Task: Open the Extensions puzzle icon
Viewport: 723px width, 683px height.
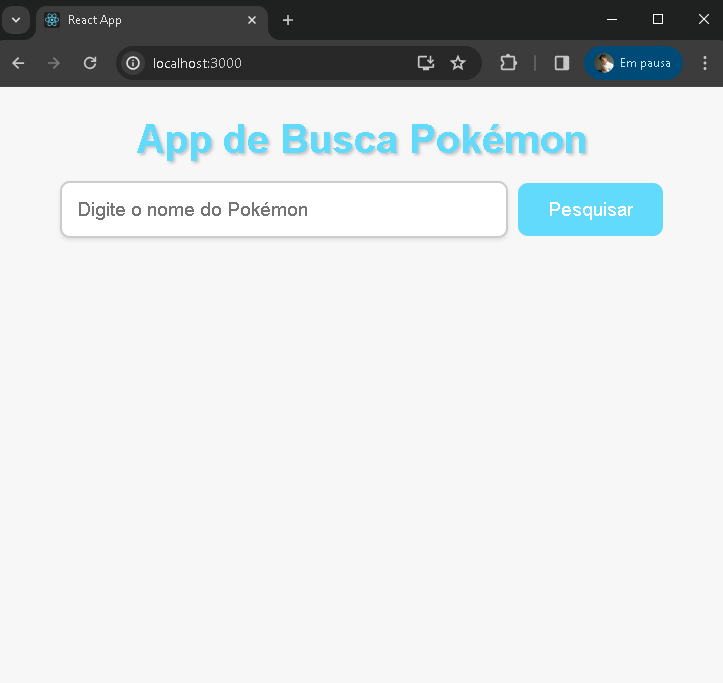Action: coord(509,63)
